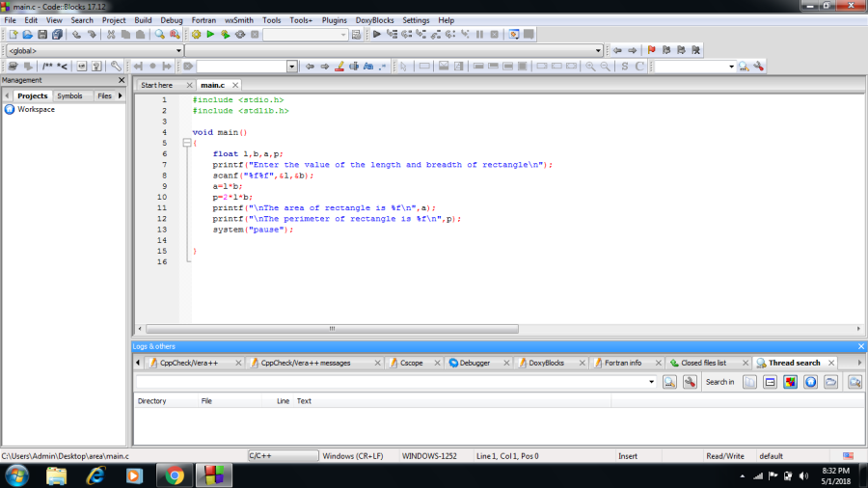The height and width of the screenshot is (488, 868).
Task: Switch to the Symbols tab
Action: click(x=69, y=95)
